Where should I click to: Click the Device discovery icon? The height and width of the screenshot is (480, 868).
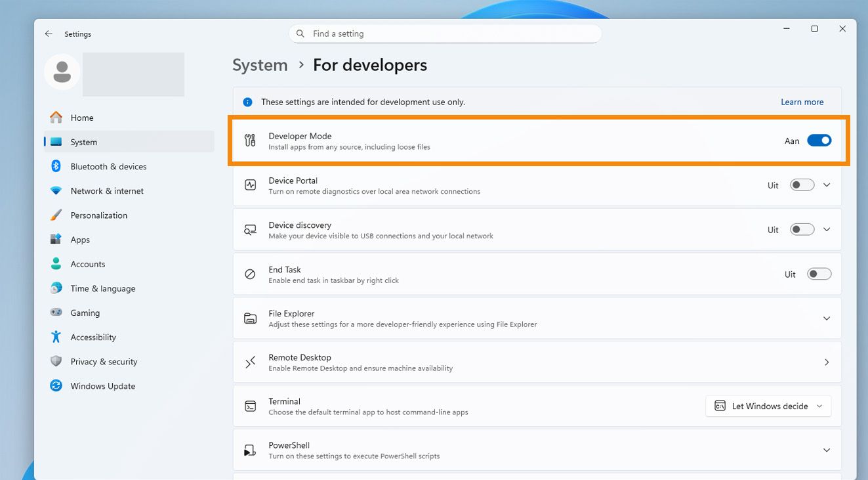click(250, 230)
